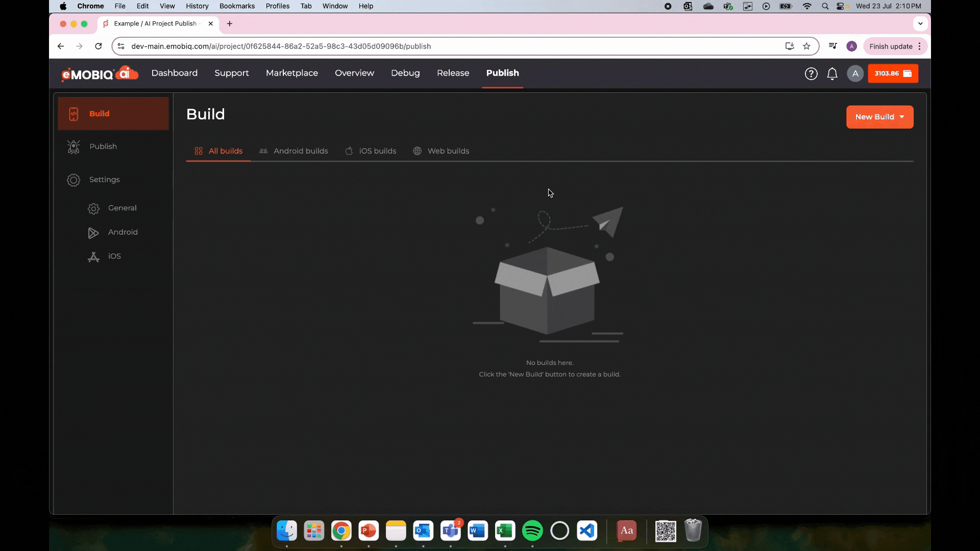Go to Debug in top navigation
Image resolution: width=980 pixels, height=551 pixels.
(405, 73)
